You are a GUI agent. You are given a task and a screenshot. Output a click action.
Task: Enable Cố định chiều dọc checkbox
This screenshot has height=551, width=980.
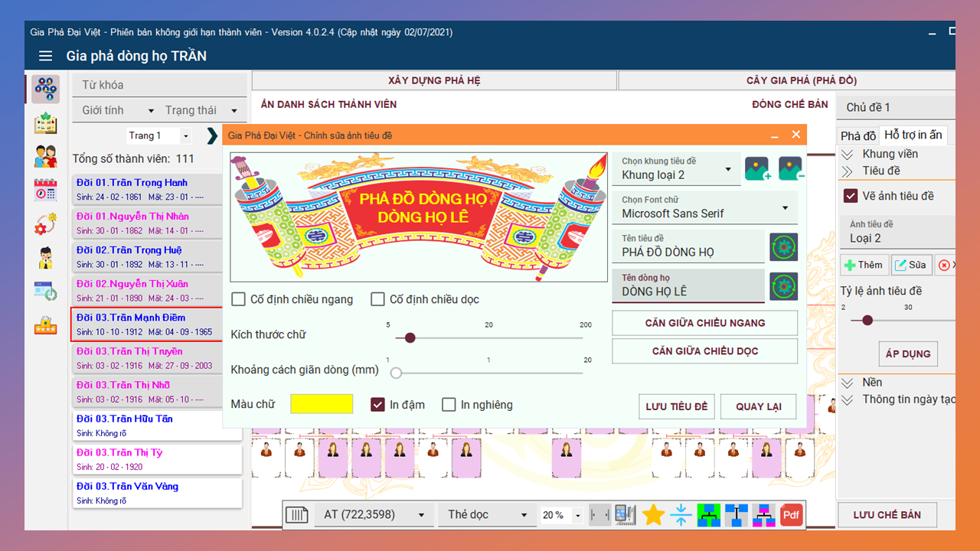pos(377,299)
